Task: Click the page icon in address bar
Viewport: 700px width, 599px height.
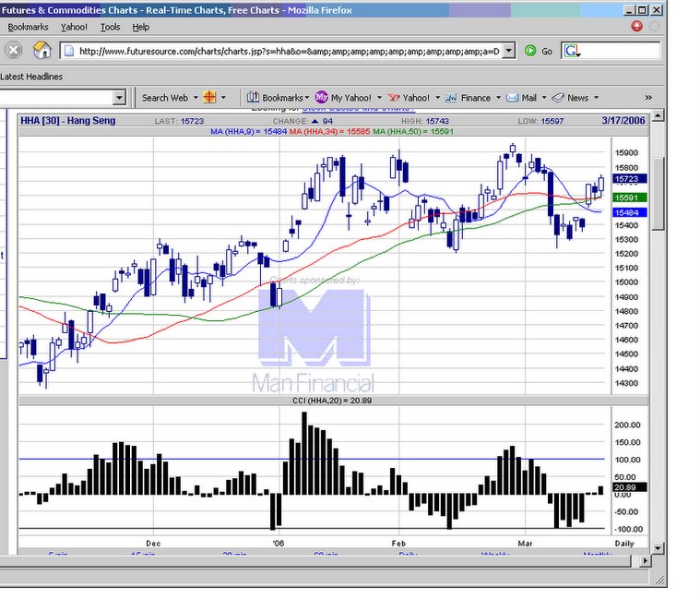Action: [x=69, y=51]
